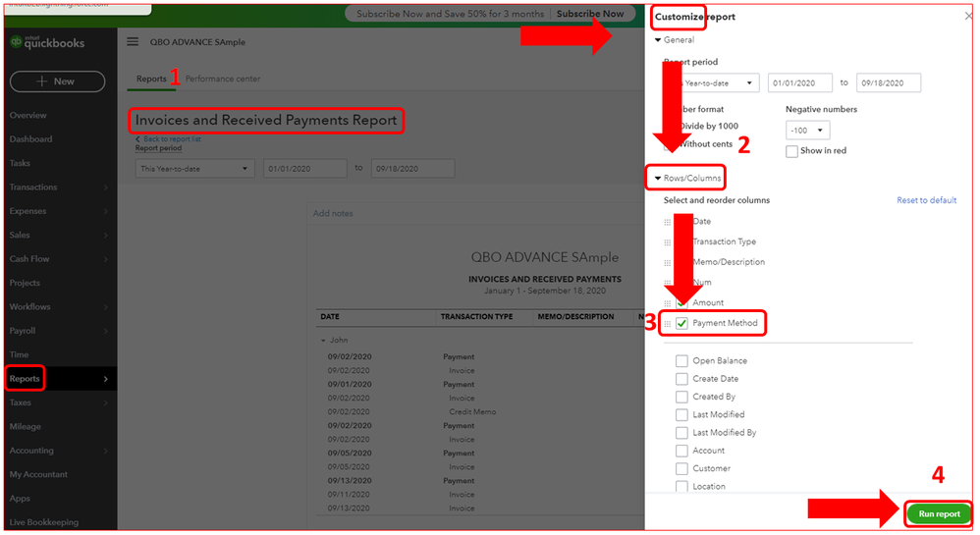Collapse the Rows/Columns section
Viewport: 980px width, 535px height.
click(x=658, y=178)
